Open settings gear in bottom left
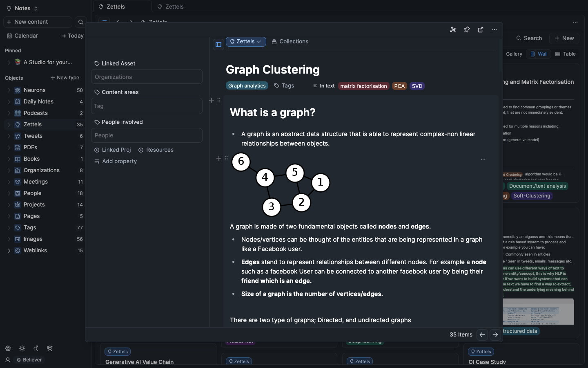Image resolution: width=588 pixels, height=368 pixels. [x=8, y=348]
